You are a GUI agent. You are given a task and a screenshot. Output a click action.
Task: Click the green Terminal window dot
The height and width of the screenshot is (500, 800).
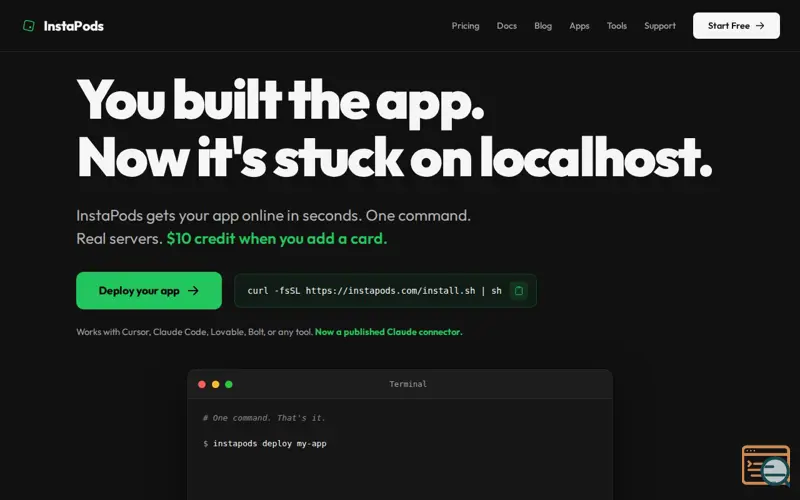[x=229, y=384]
